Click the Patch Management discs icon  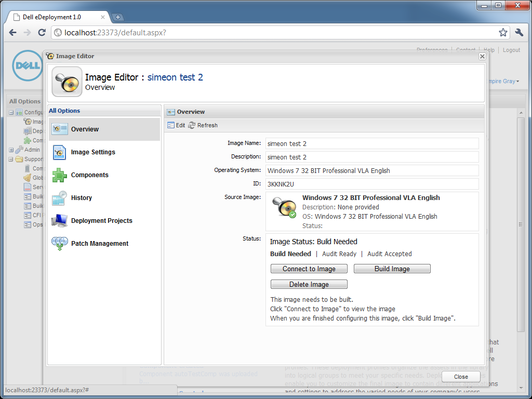point(60,244)
